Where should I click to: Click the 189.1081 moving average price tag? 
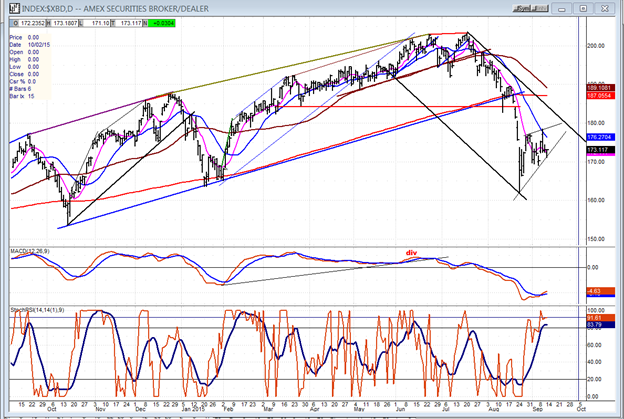pyautogui.click(x=599, y=87)
